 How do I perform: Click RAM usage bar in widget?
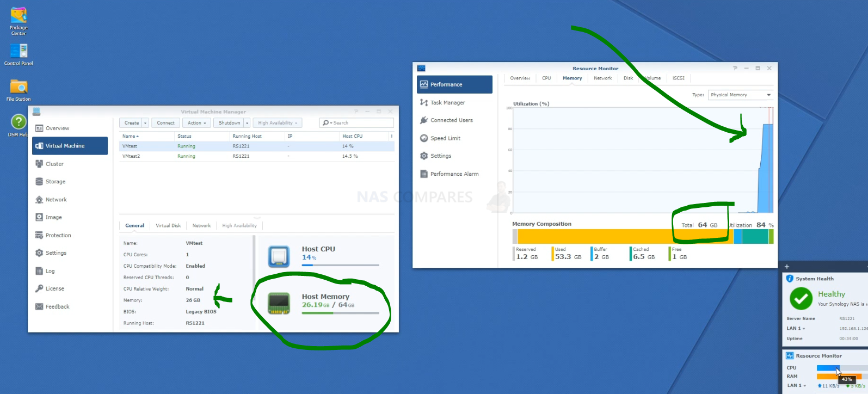pyautogui.click(x=842, y=377)
